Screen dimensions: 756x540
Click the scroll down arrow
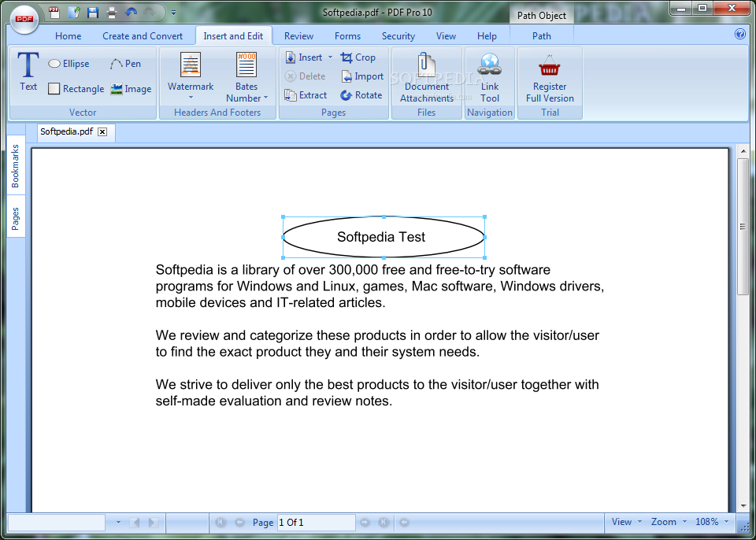(x=743, y=506)
